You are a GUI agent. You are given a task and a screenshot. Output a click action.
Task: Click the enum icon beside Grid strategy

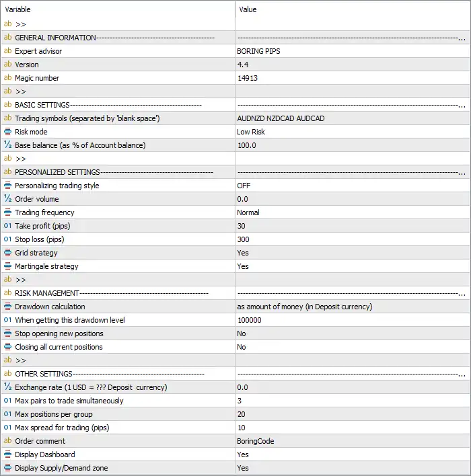(7, 253)
